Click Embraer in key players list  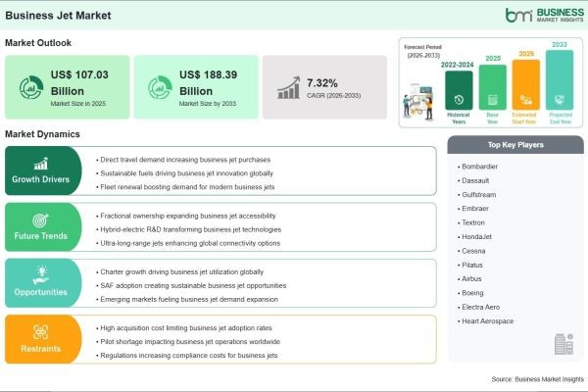coord(475,209)
